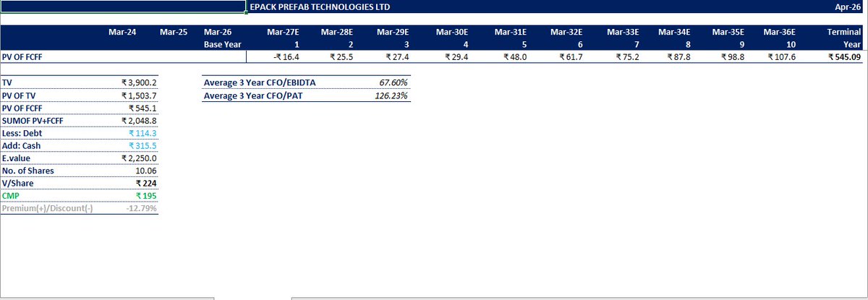Image resolution: width=868 pixels, height=300 pixels.
Task: Click the ₹ 29.4 value cell
Action: pyautogui.click(x=456, y=57)
